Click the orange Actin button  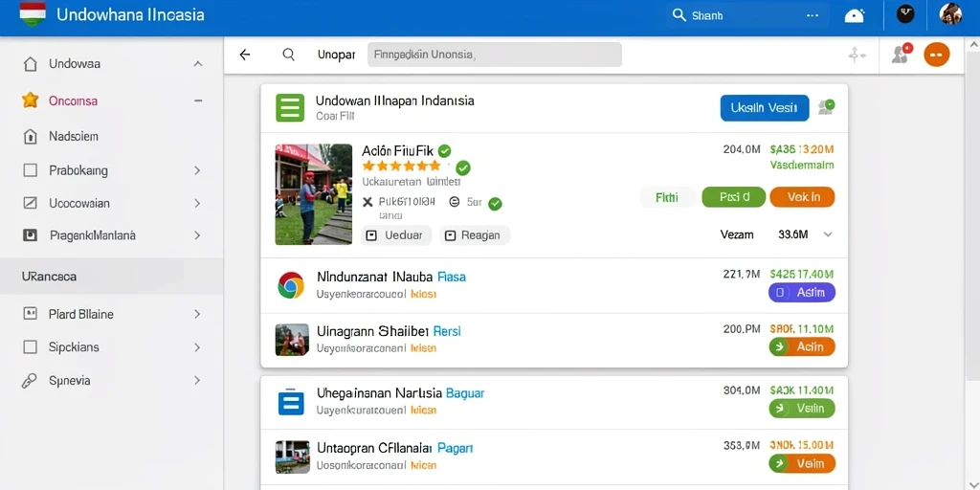[x=802, y=346]
